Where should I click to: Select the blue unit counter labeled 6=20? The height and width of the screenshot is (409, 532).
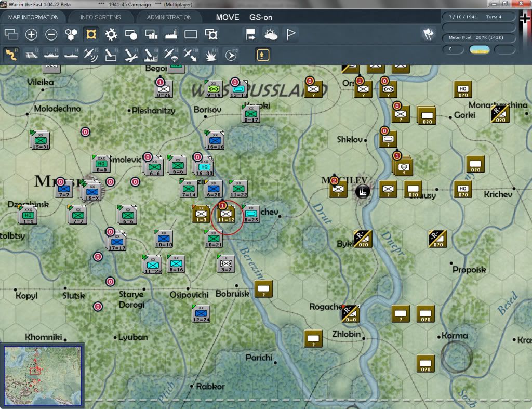click(x=214, y=189)
